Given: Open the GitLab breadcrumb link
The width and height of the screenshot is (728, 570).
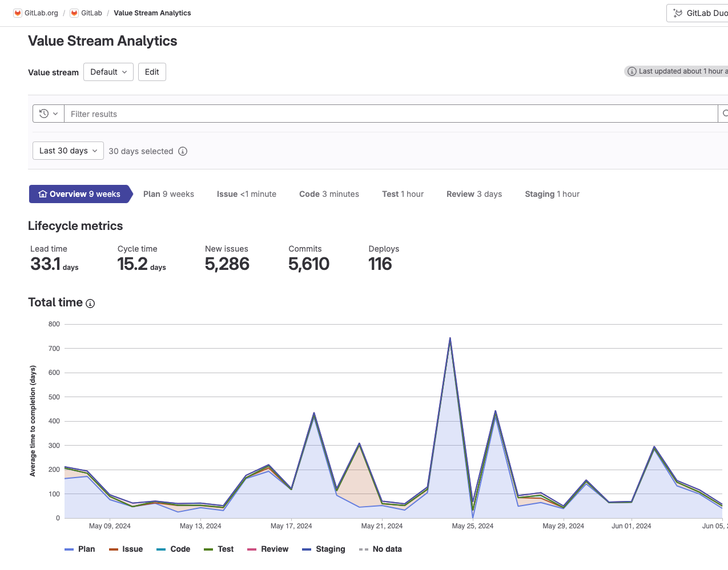Looking at the screenshot, I should (91, 13).
